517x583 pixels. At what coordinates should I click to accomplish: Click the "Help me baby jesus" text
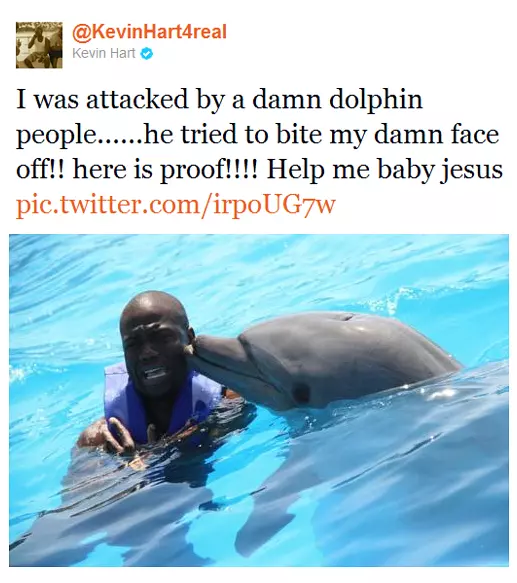point(384,171)
